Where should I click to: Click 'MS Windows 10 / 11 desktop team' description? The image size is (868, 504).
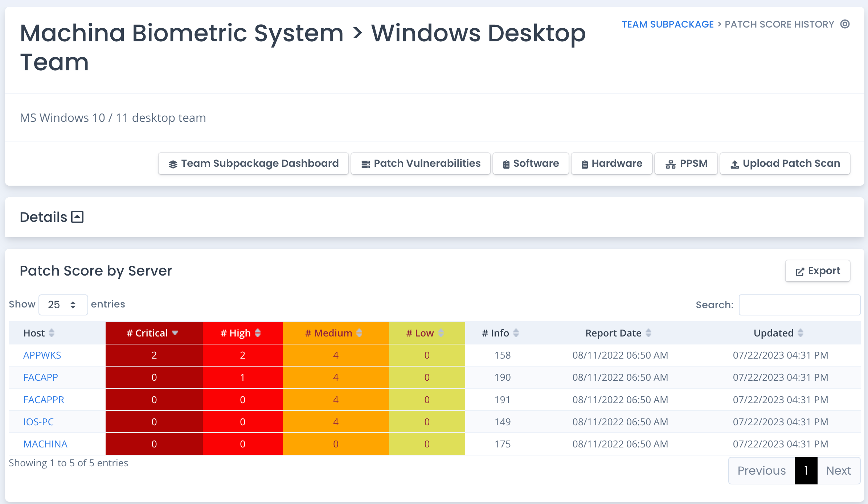tap(113, 118)
